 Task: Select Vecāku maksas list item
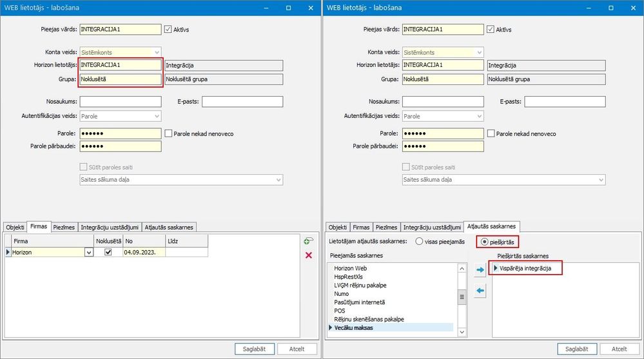(x=353, y=328)
